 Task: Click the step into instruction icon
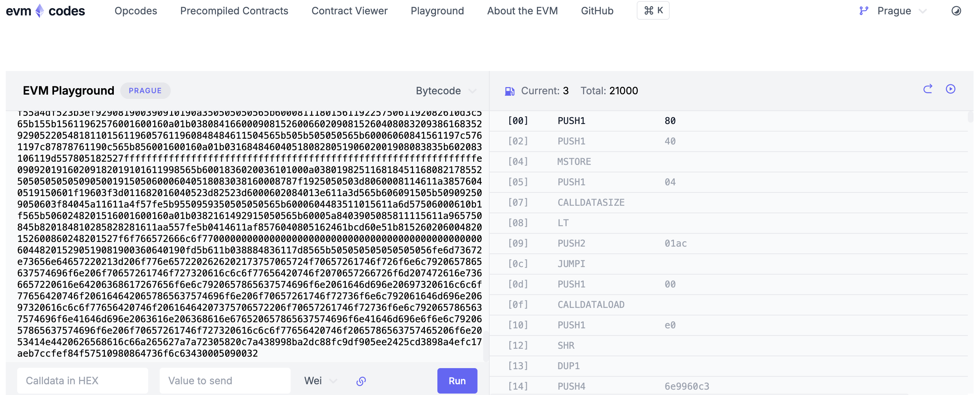point(927,89)
